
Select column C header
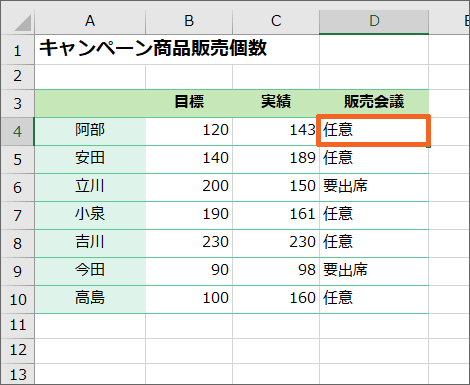click(x=276, y=22)
